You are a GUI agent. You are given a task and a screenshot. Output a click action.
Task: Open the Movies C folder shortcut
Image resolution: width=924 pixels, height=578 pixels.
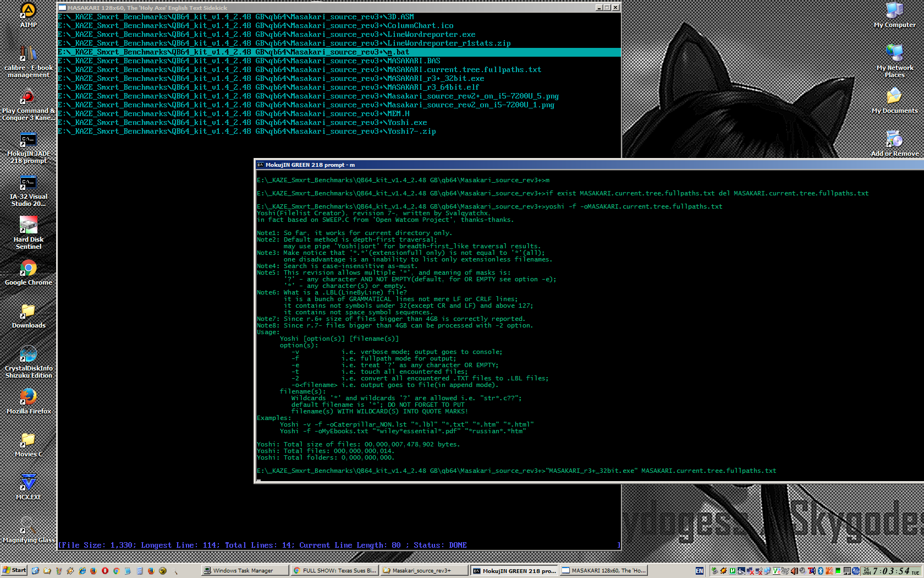click(28, 444)
